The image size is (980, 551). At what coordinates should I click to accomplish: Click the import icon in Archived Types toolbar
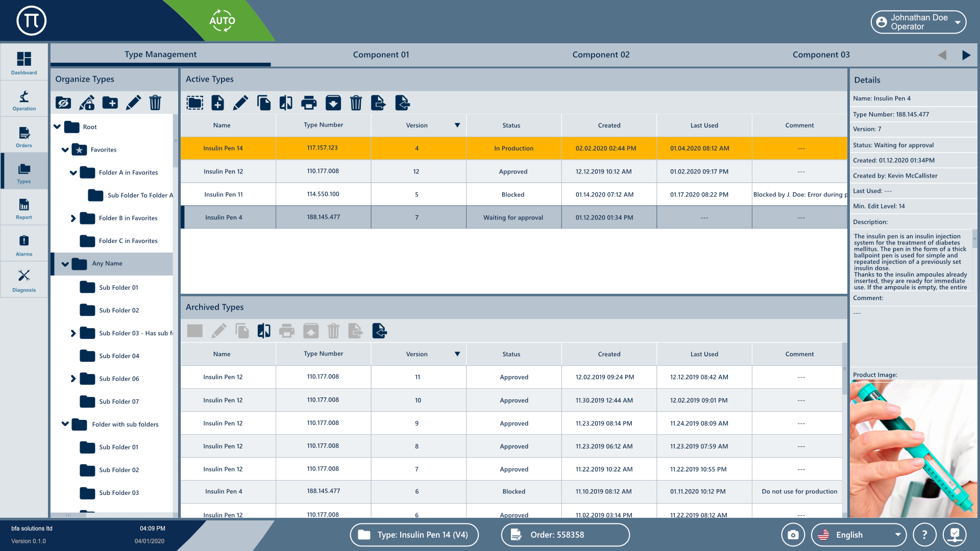tap(379, 331)
